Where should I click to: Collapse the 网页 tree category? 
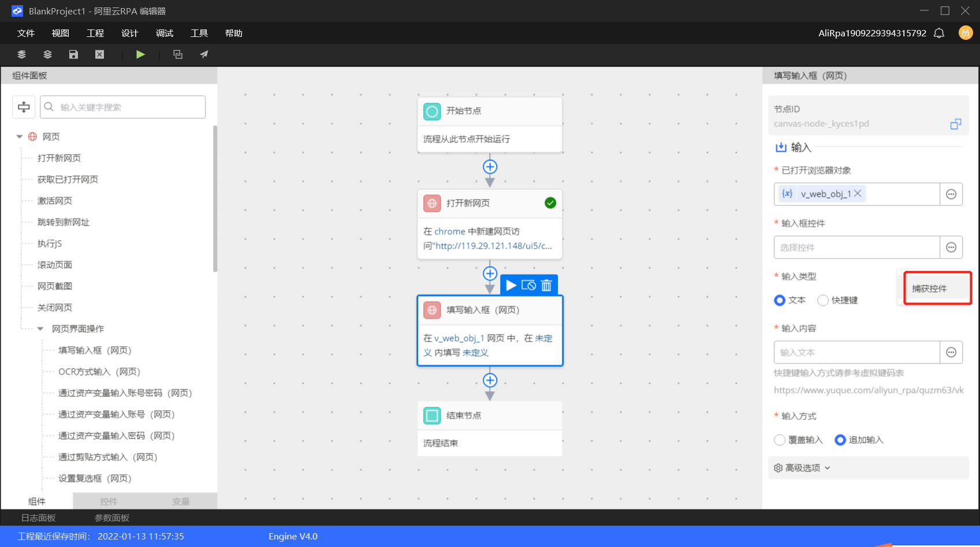coord(19,137)
